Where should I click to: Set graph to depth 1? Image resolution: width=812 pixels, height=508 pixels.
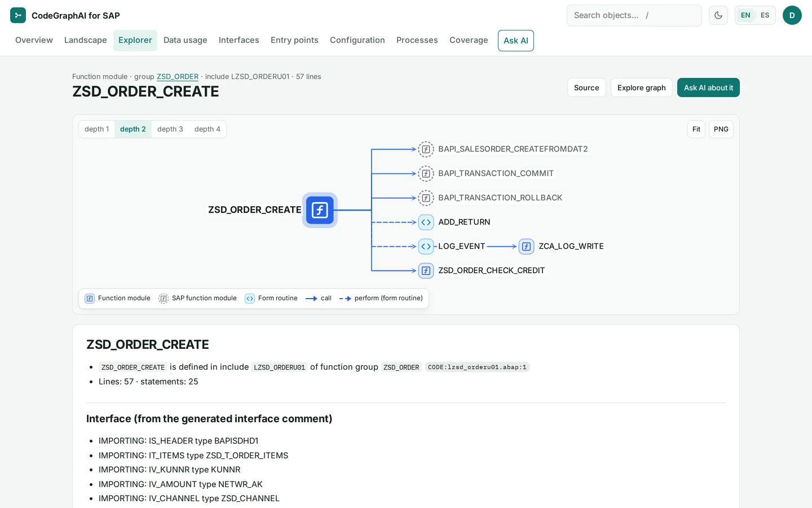pyautogui.click(x=97, y=129)
